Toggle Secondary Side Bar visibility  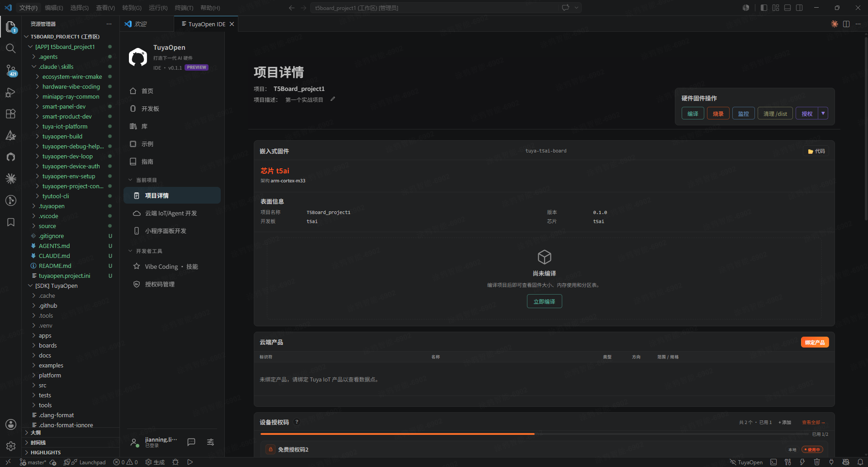[x=799, y=8]
